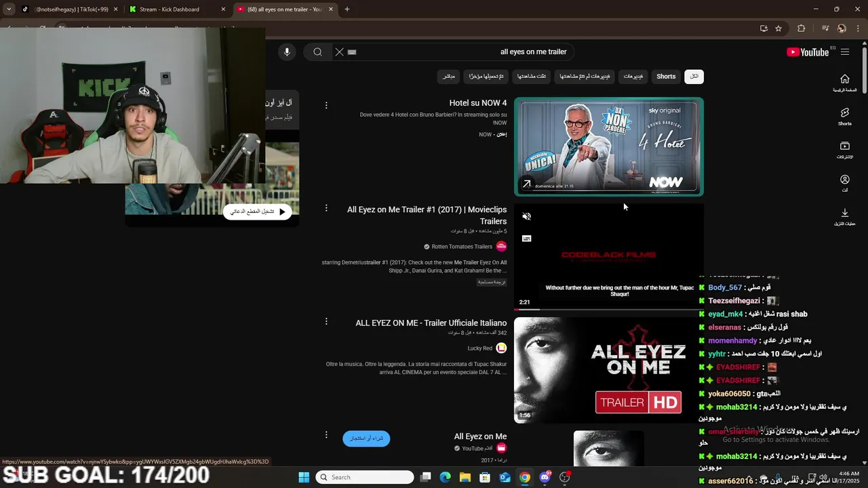
Task: Open Subscriptions from the YouTube sidebar
Action: click(x=845, y=150)
